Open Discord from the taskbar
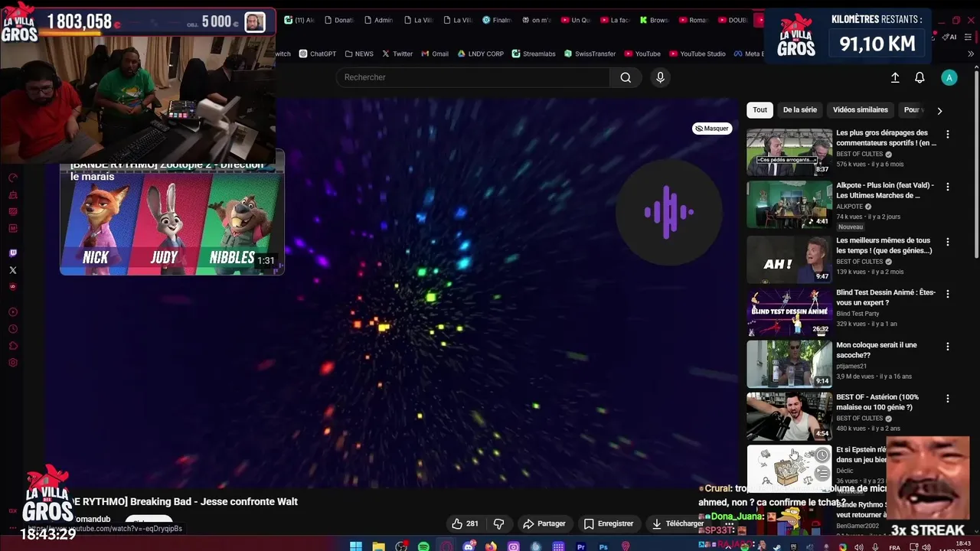Viewport: 980px width, 551px height. (469, 546)
